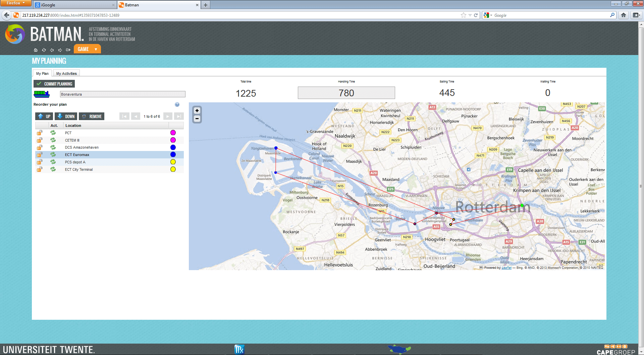Select the PCS depot A location row
Viewport: 644px width, 355px height.
pyautogui.click(x=109, y=162)
